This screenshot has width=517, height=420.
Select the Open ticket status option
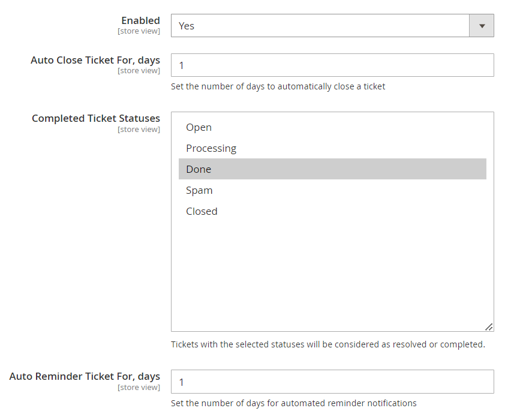[x=199, y=127]
